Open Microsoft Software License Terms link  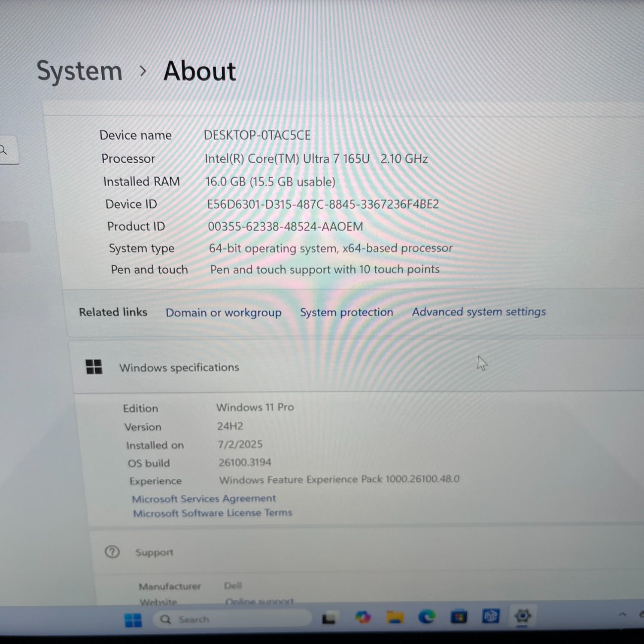[x=213, y=513]
